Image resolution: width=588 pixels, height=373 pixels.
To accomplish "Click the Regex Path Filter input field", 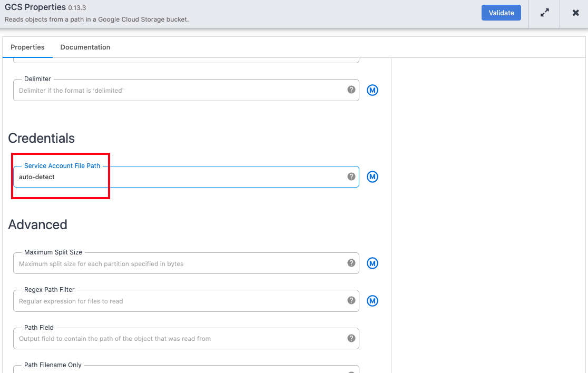I will (179, 301).
